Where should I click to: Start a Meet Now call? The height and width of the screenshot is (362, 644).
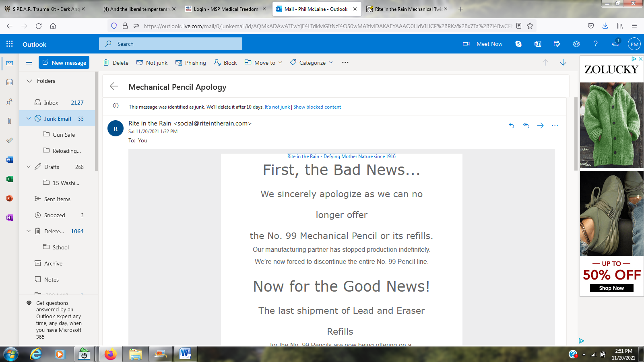click(483, 44)
